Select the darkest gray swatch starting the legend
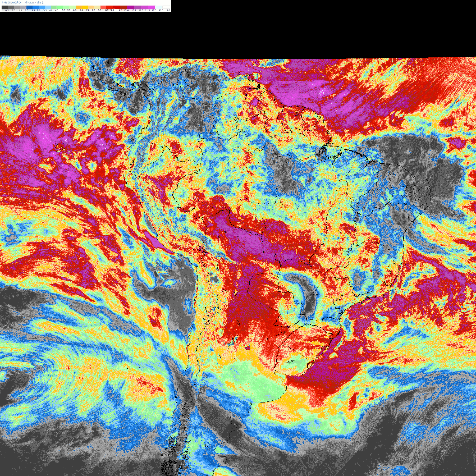This screenshot has height=476, width=476. pyautogui.click(x=4, y=7)
